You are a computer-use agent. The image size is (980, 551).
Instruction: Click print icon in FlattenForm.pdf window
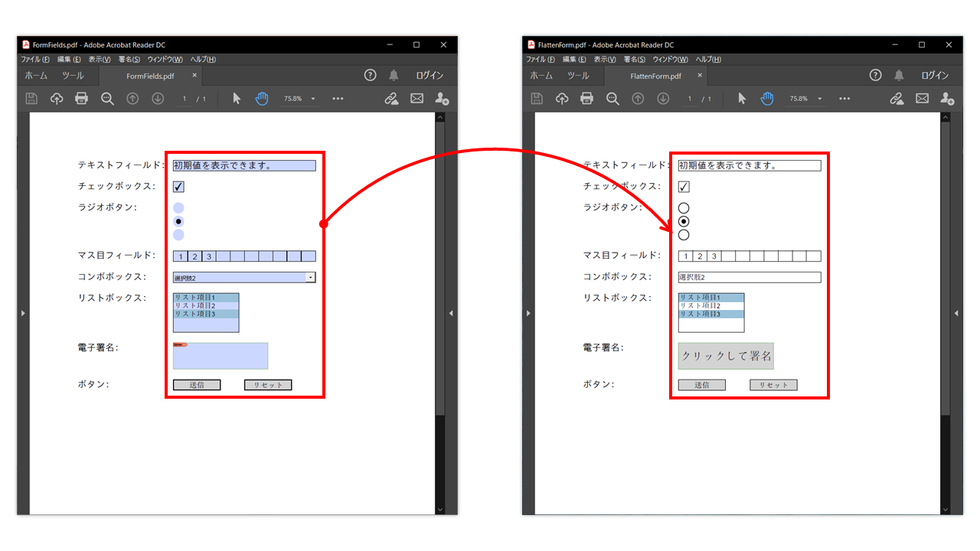[587, 99]
